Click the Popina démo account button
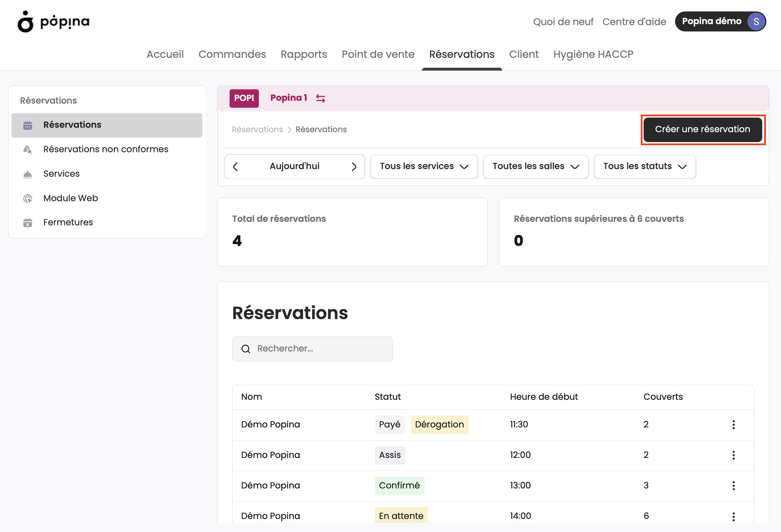Image resolution: width=781 pixels, height=532 pixels. click(x=721, y=22)
